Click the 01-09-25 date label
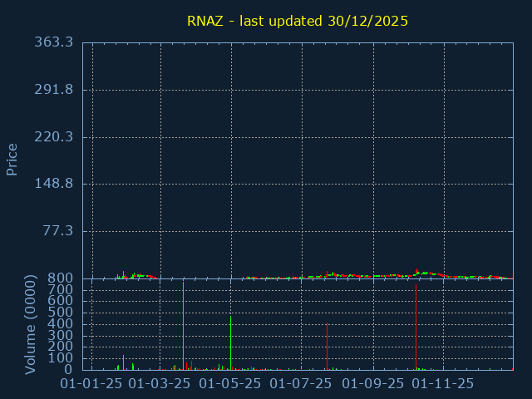The width and height of the screenshot is (532, 399). (x=373, y=384)
